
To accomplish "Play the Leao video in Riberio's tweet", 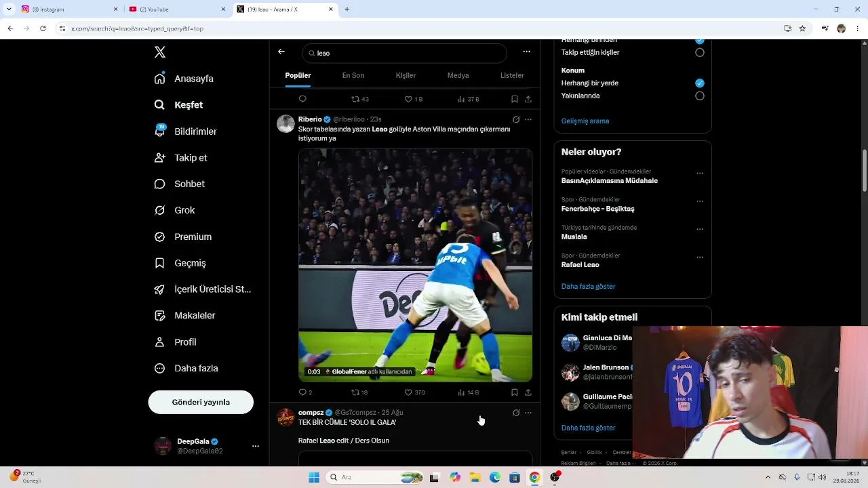I will (415, 266).
